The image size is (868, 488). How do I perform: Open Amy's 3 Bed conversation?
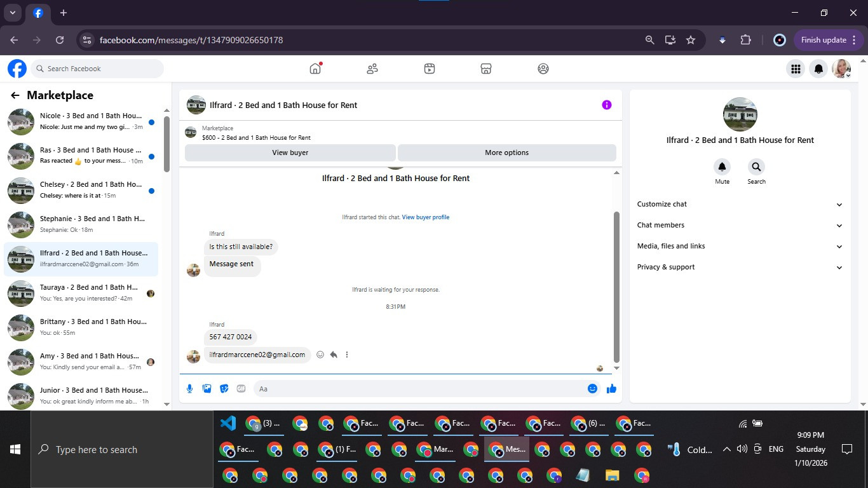(81, 362)
